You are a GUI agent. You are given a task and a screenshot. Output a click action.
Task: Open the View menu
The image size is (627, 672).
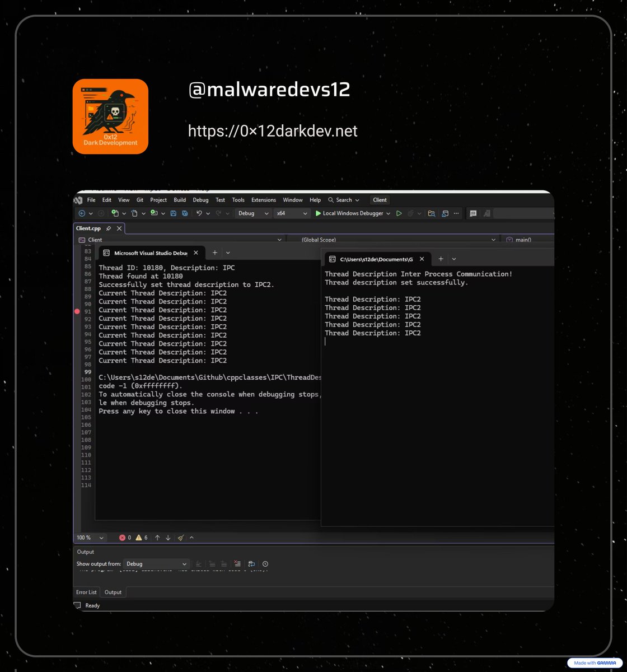(124, 200)
